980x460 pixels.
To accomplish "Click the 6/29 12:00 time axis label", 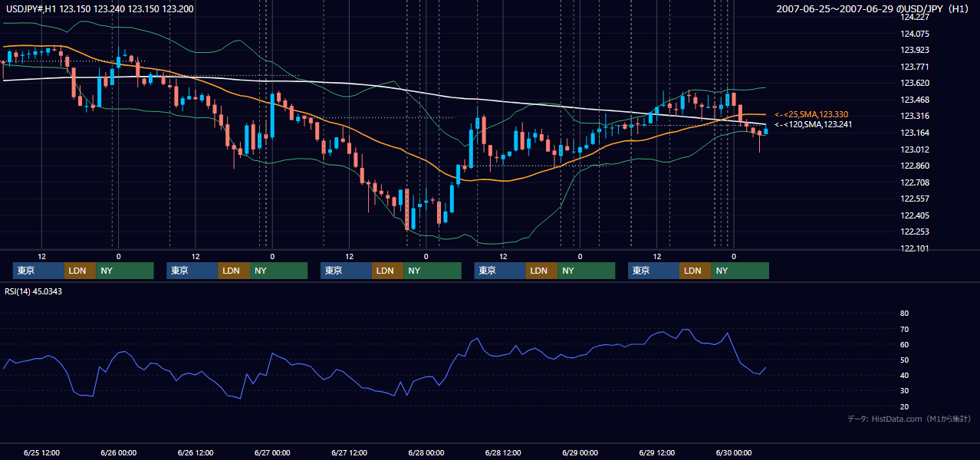I will [657, 452].
